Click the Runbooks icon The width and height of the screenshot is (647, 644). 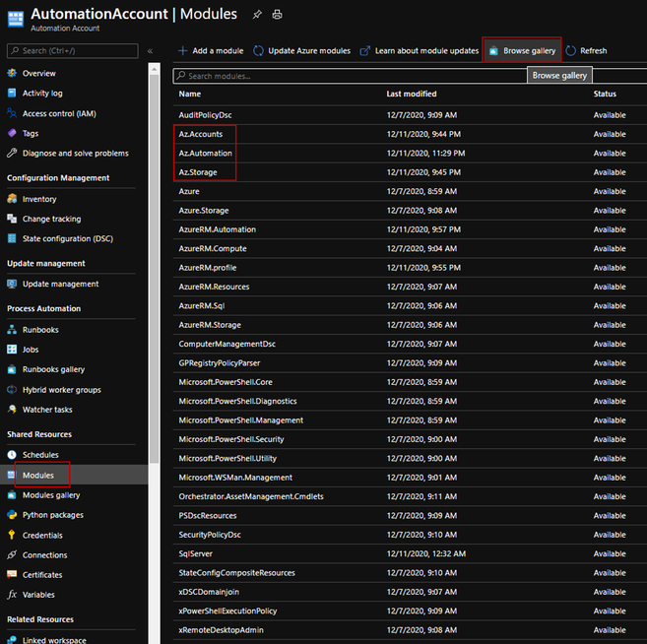pyautogui.click(x=12, y=329)
